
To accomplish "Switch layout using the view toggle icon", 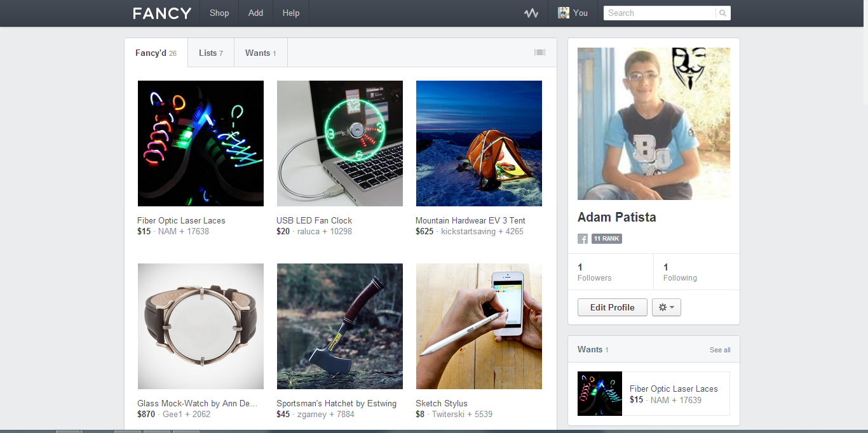I will (539, 53).
